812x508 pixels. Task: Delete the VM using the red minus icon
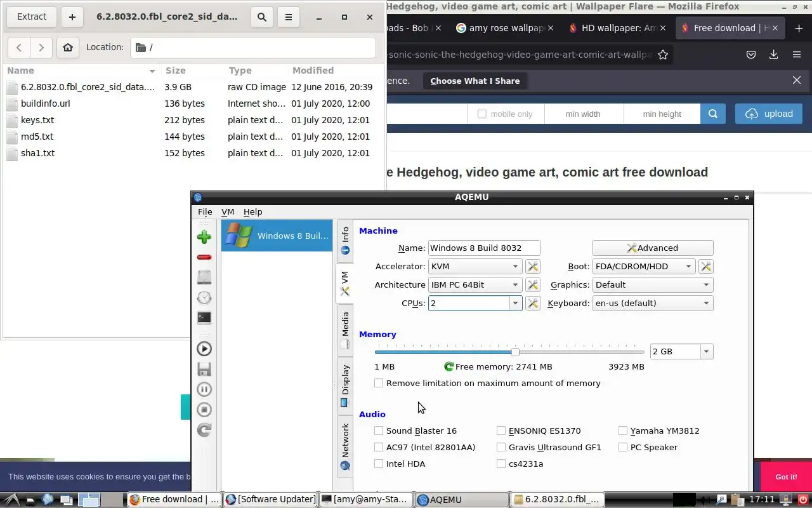pyautogui.click(x=204, y=257)
